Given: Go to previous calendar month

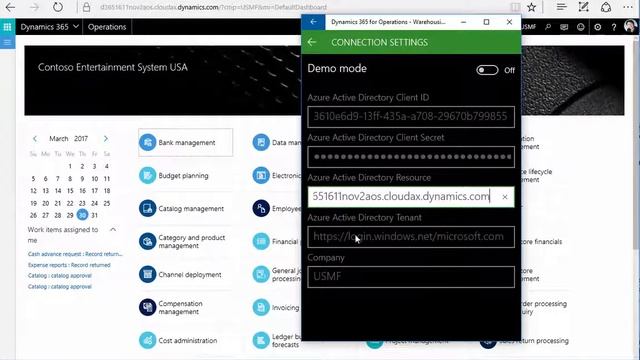Looking at the screenshot, I should (35, 139).
